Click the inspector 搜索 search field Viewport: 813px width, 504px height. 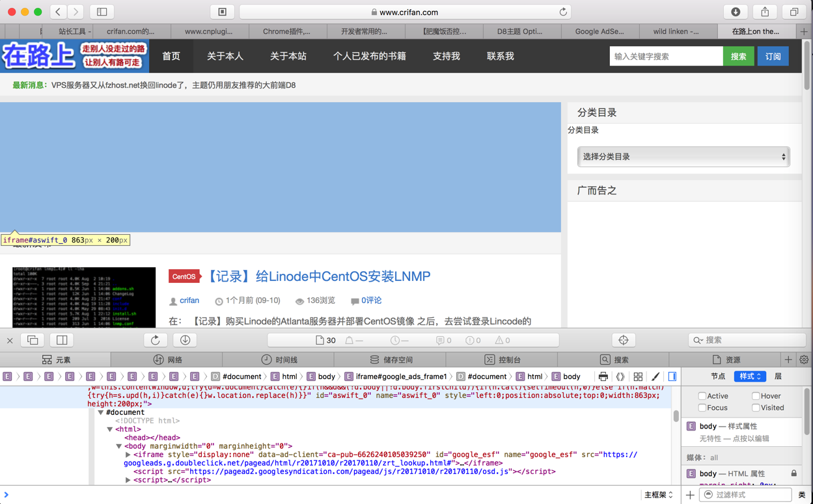coord(746,340)
